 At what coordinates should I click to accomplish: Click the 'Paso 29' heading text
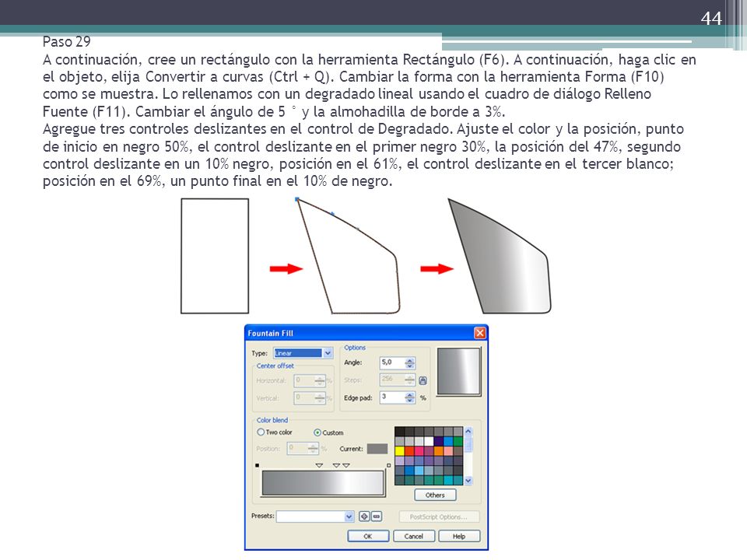(66, 42)
